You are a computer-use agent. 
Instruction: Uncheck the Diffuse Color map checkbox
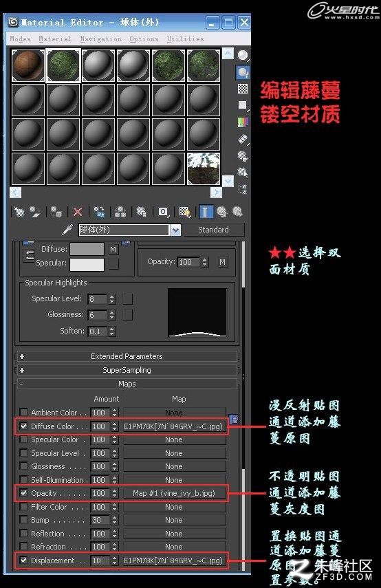pyautogui.click(x=23, y=426)
